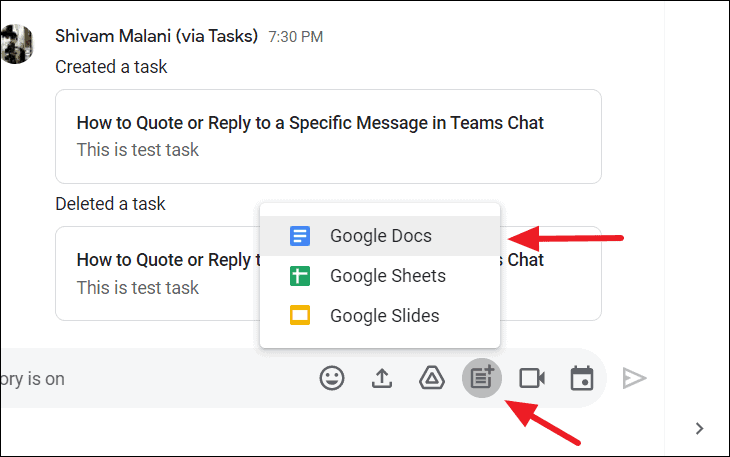Expand the side panel chevron
Screen dimensions: 730x457
699,429
